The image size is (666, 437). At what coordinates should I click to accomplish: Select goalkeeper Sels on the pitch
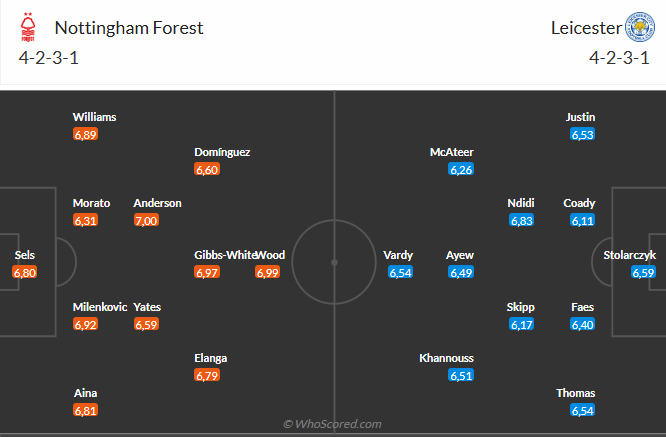[25, 255]
